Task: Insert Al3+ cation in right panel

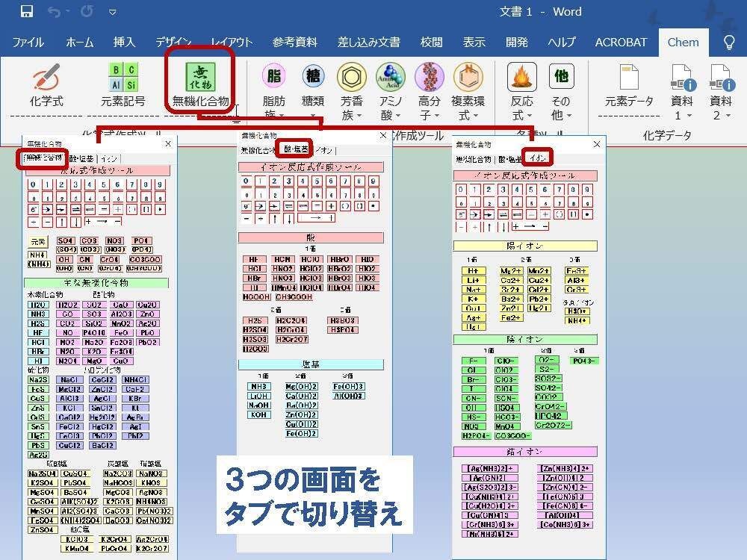Action: point(576,280)
